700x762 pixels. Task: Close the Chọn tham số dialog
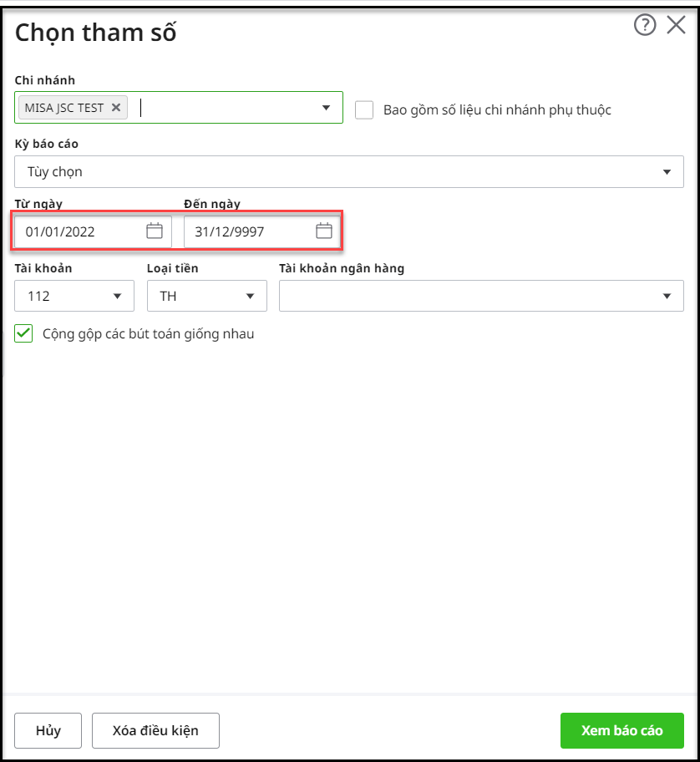(676, 26)
